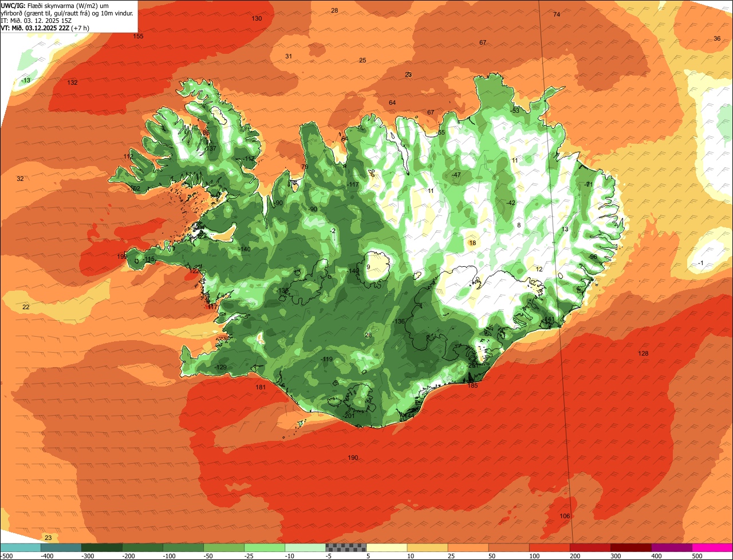Click the dark green legend swatch between -300 and -200
Screen dimensions: 733x560
click(x=102, y=547)
